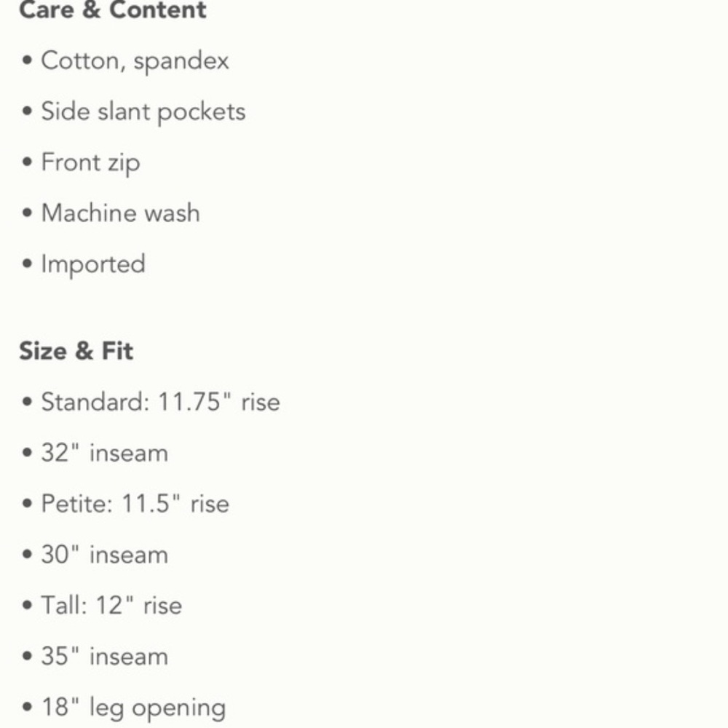Image resolution: width=728 pixels, height=728 pixels.
Task: Select the 32" inseam line
Action: pos(104,453)
